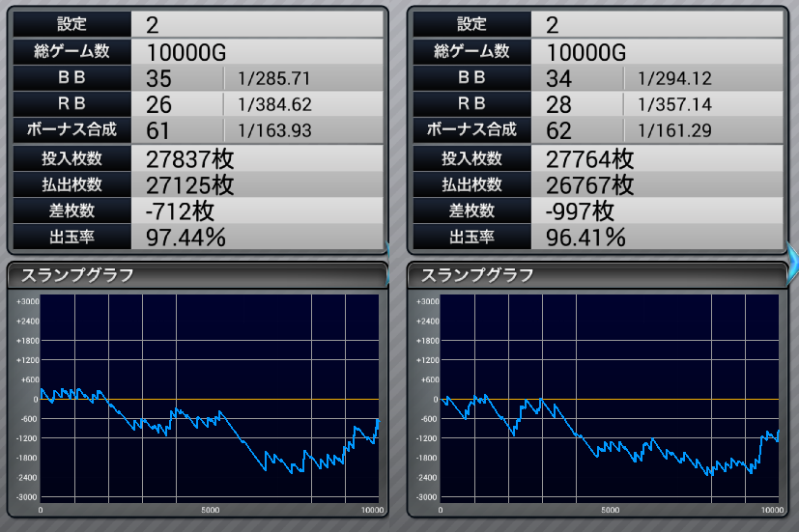The height and width of the screenshot is (532, 799).
Task: Select the coin difference -712枚
Action: [x=180, y=211]
